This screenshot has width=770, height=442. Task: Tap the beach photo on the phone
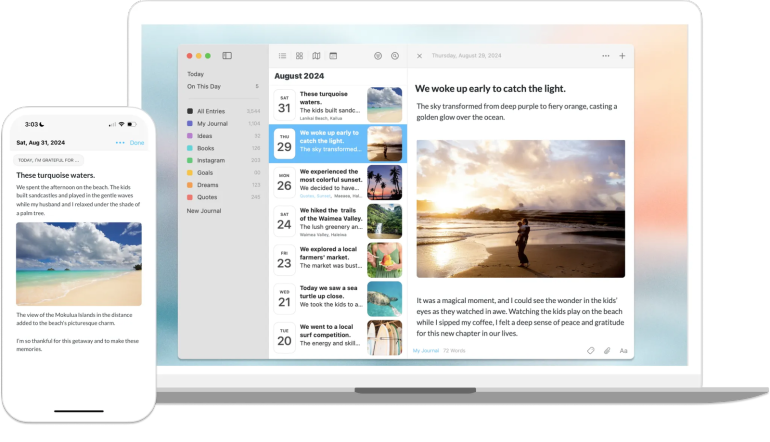tap(79, 264)
